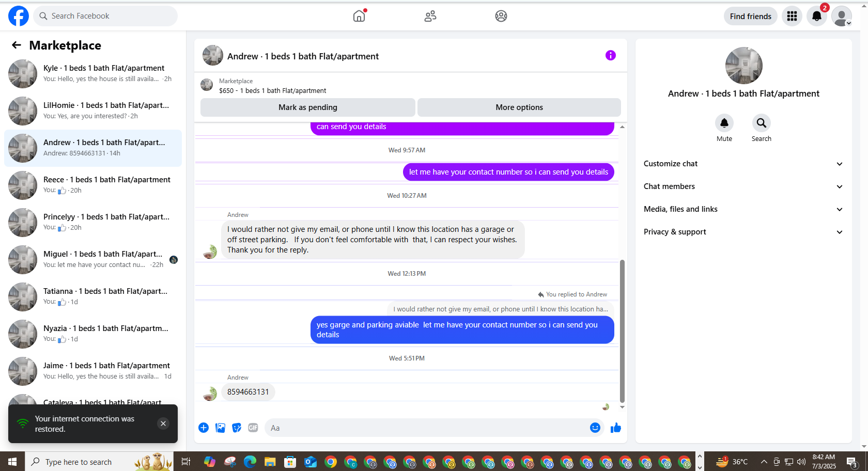Screen dimensions: 868x471
Task: Click Andrew's large profile thumbnail in right panel
Action: click(x=743, y=66)
